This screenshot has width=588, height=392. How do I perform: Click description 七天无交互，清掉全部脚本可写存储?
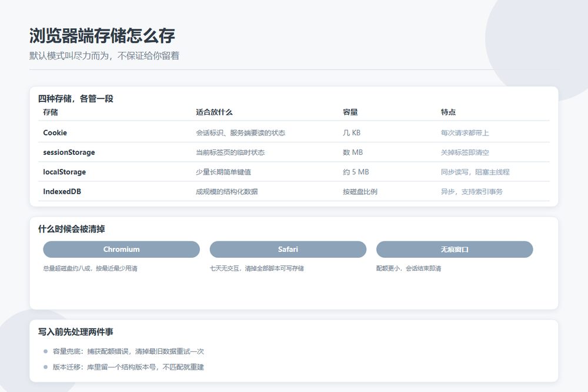coord(257,268)
